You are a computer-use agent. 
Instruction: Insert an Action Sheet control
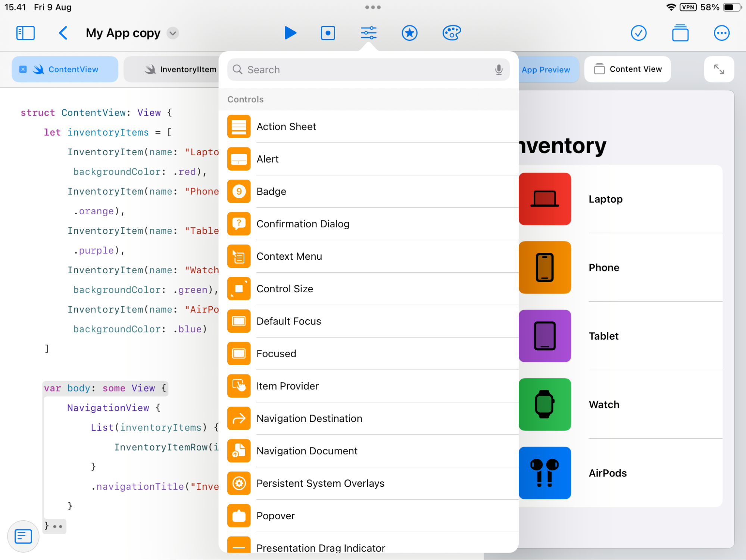286,127
